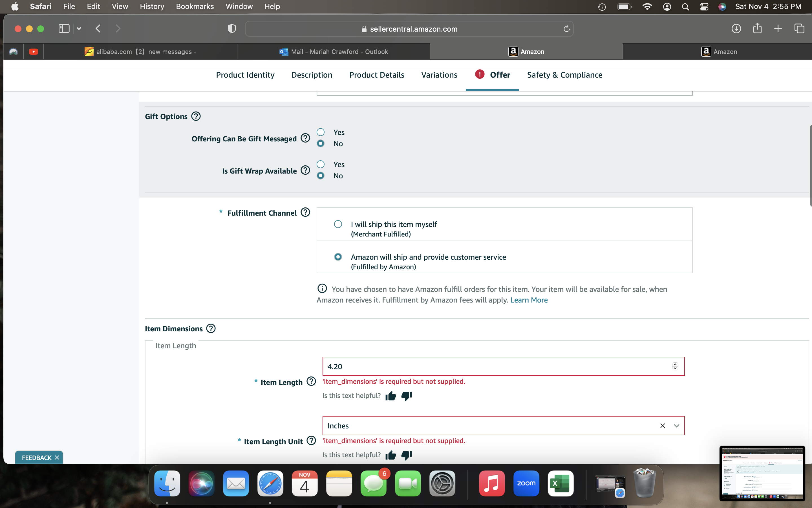This screenshot has width=812, height=508.
Task: Open the Gift Options help icon
Action: point(196,116)
